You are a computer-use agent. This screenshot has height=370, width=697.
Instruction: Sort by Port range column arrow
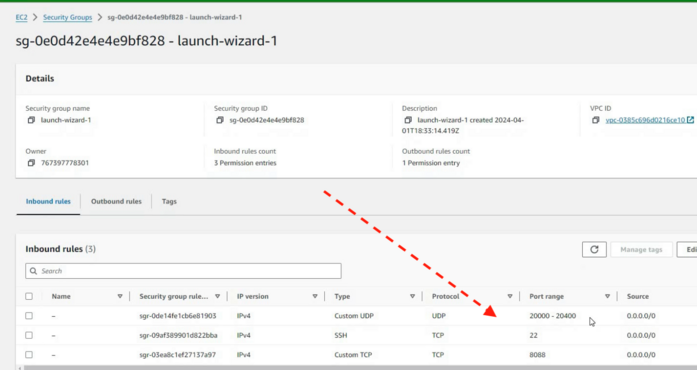click(x=607, y=296)
